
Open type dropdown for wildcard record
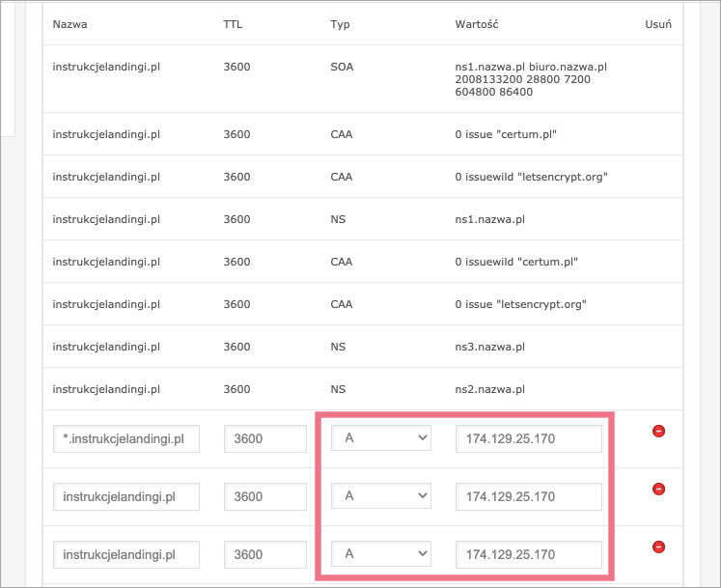coord(381,439)
